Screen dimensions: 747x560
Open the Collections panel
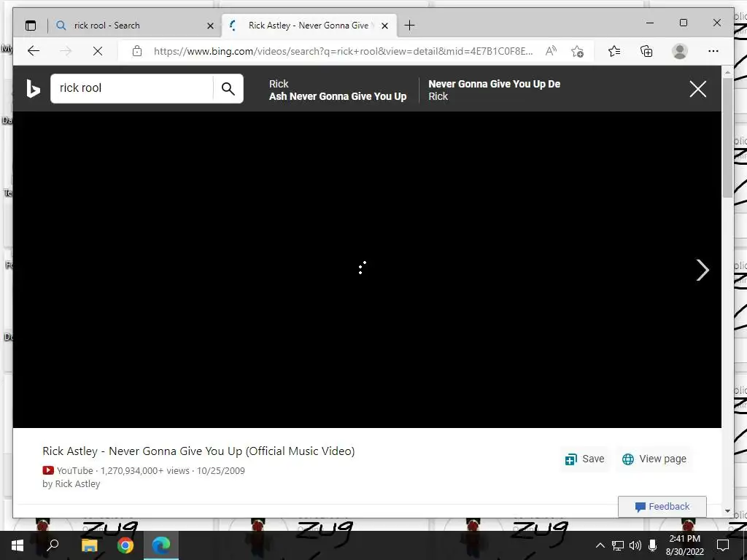point(646,51)
